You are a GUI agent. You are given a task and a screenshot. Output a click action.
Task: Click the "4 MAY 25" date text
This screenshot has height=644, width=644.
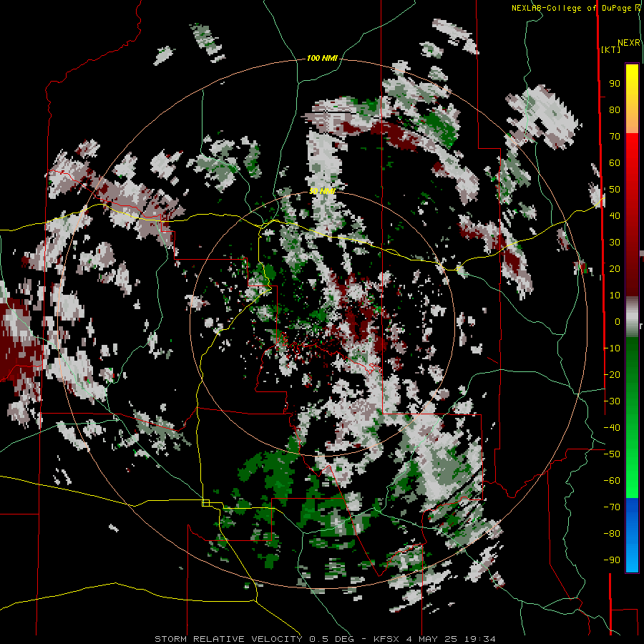click(431, 639)
